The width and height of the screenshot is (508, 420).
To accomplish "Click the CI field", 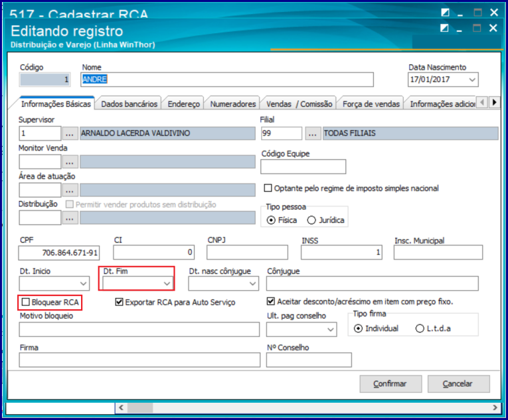I will (x=154, y=252).
